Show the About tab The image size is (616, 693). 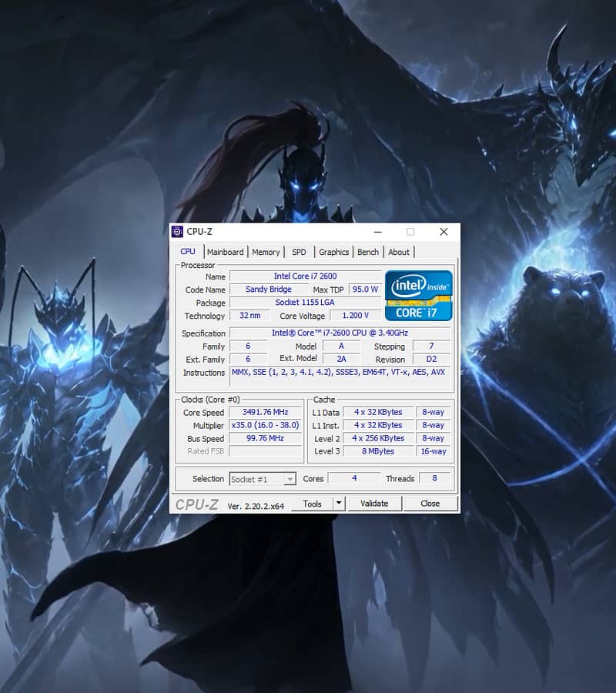click(399, 252)
